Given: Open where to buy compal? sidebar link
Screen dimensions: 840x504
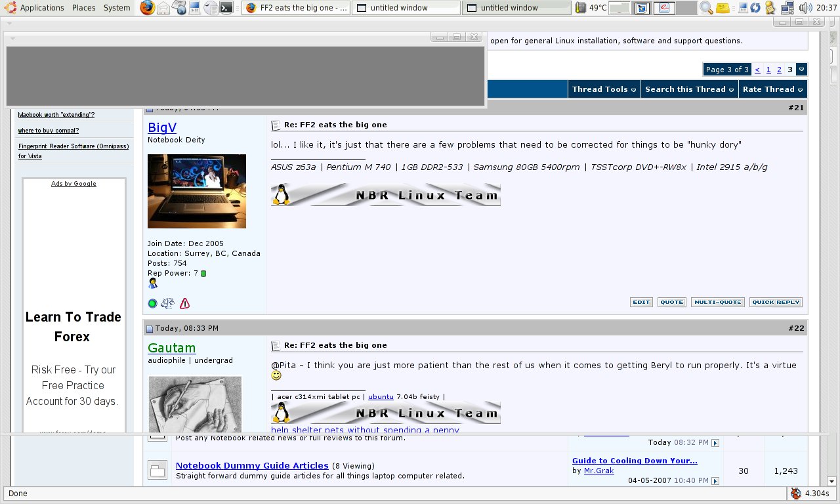Looking at the screenshot, I should tap(49, 131).
